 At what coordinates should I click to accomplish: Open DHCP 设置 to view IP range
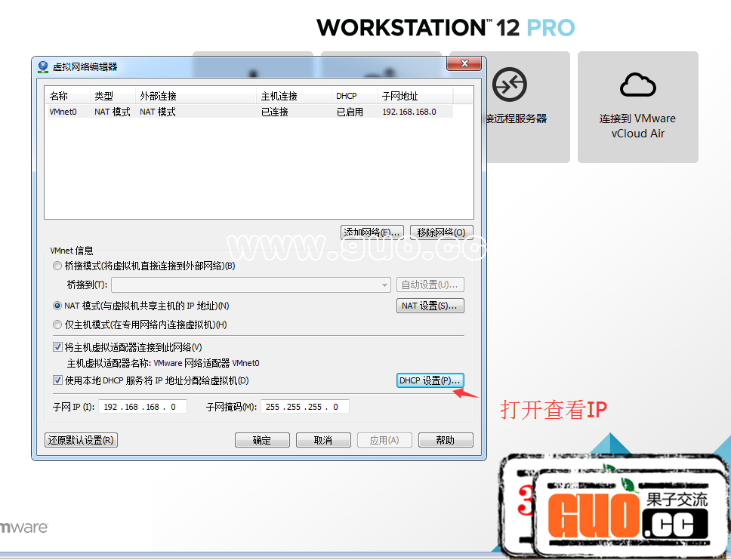[x=430, y=380]
